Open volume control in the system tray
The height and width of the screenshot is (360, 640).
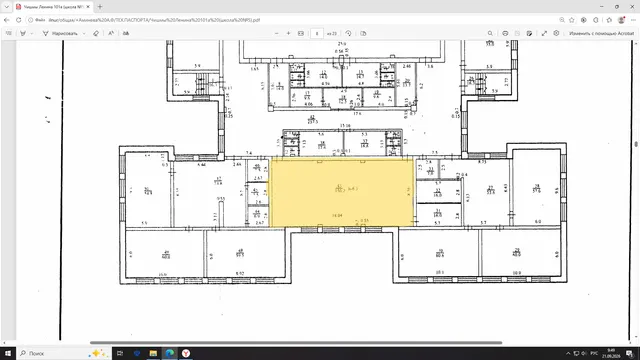[584, 353]
